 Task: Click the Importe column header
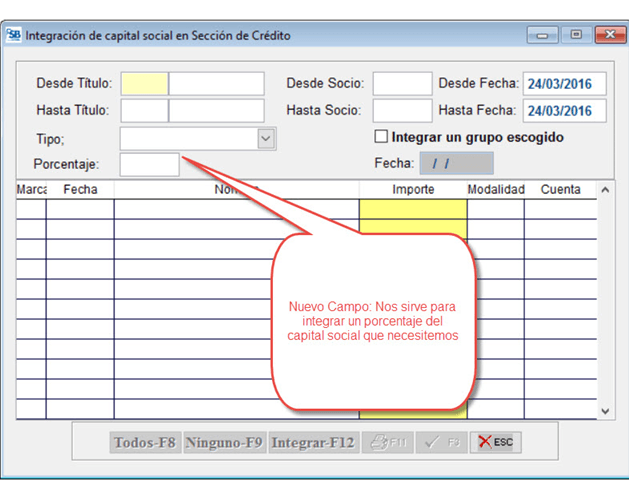coord(412,189)
